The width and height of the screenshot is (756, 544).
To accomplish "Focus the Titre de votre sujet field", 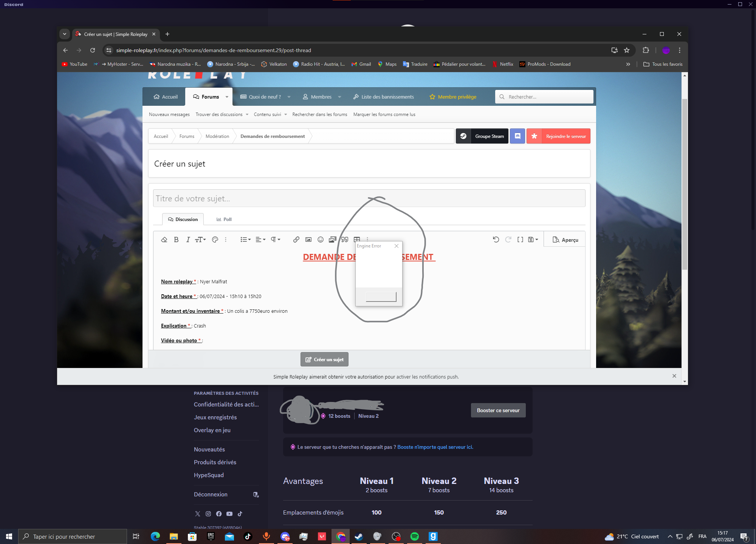I will coord(369,198).
